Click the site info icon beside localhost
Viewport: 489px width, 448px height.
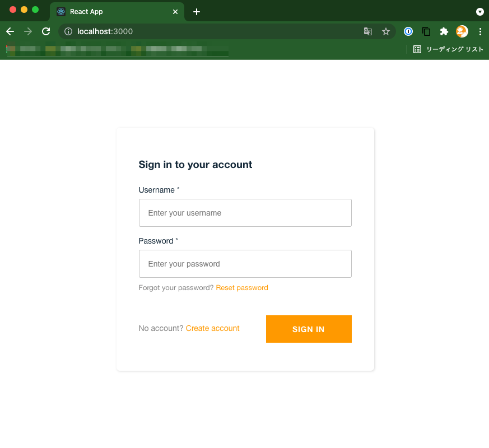pyautogui.click(x=68, y=31)
